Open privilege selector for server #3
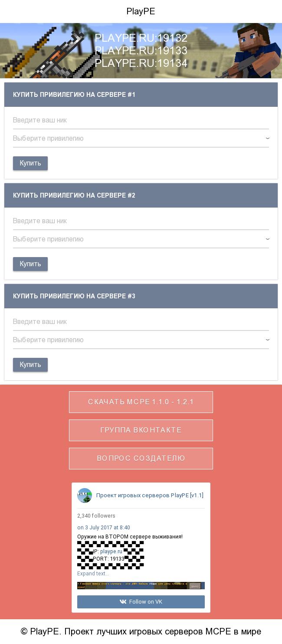The width and height of the screenshot is (282, 644). tap(141, 340)
